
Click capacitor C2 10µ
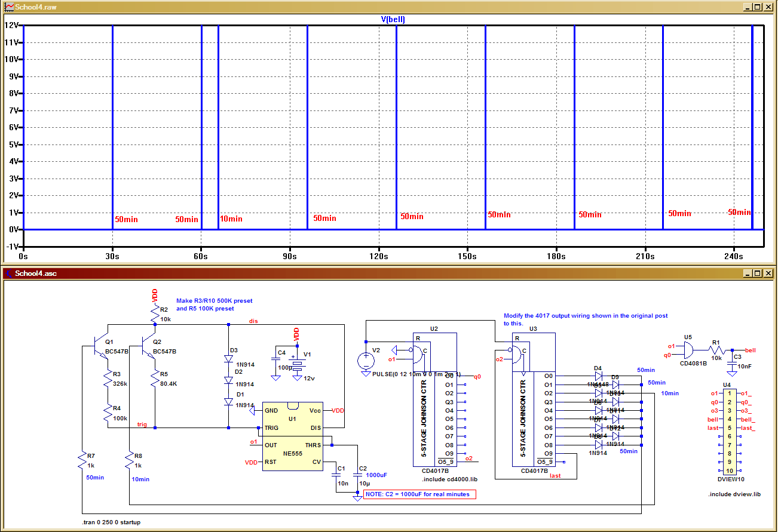357,475
